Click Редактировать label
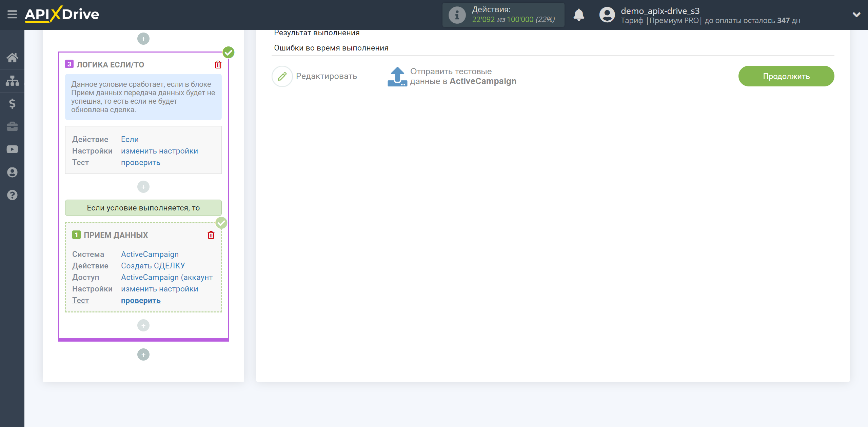 [x=327, y=76]
